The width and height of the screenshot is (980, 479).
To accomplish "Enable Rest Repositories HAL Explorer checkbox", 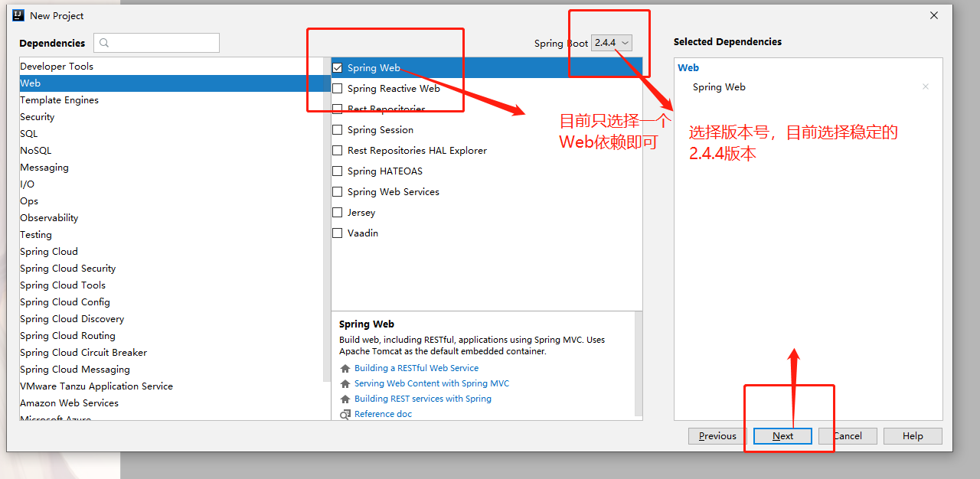I will point(337,150).
